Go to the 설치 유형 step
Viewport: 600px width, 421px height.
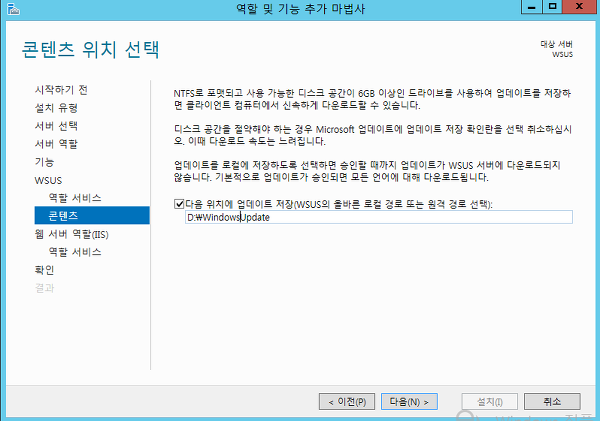[56, 108]
